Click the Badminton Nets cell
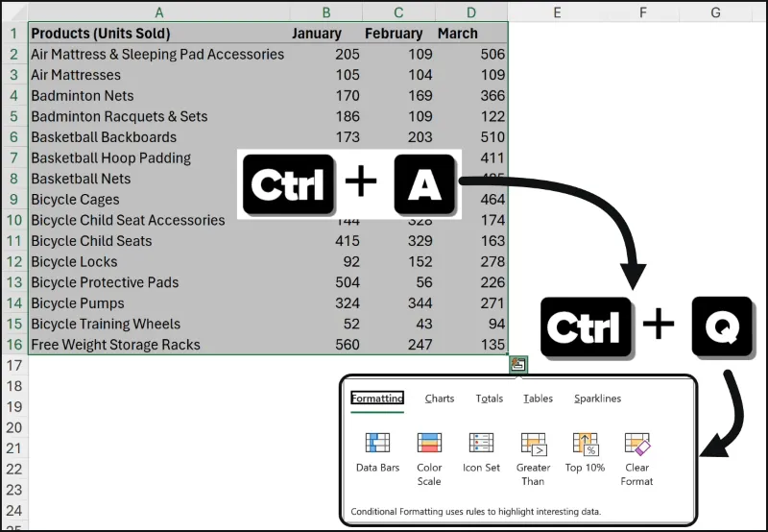Image resolution: width=768 pixels, height=532 pixels. coord(83,96)
